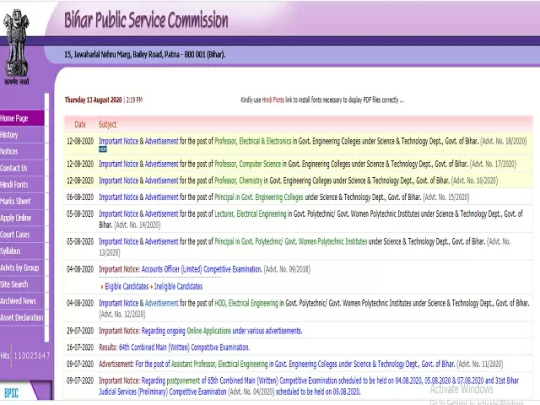Open notice regarding postponement of 65th Combined Main

click(x=309, y=386)
